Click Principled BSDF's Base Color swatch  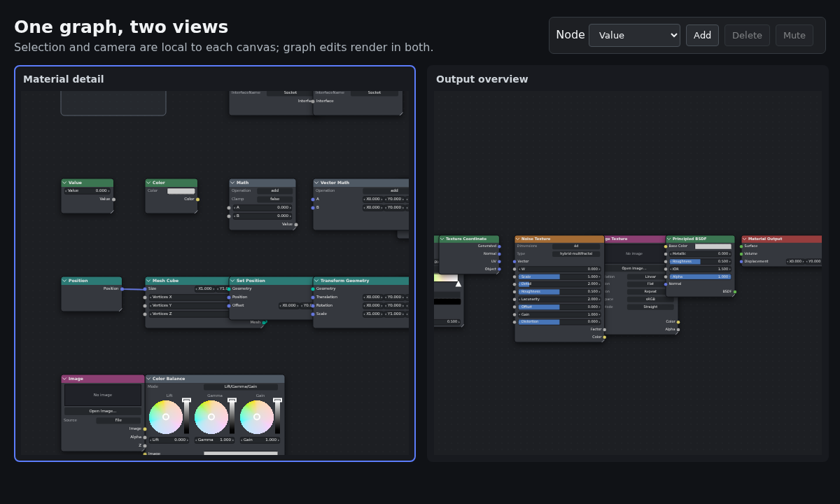coord(713,246)
